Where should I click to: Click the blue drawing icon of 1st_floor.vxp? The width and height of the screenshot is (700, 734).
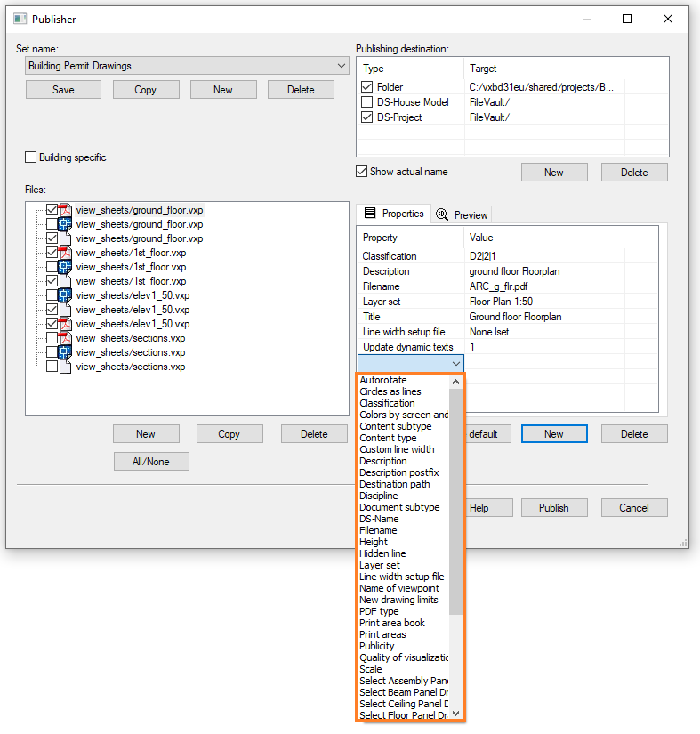tap(65, 267)
